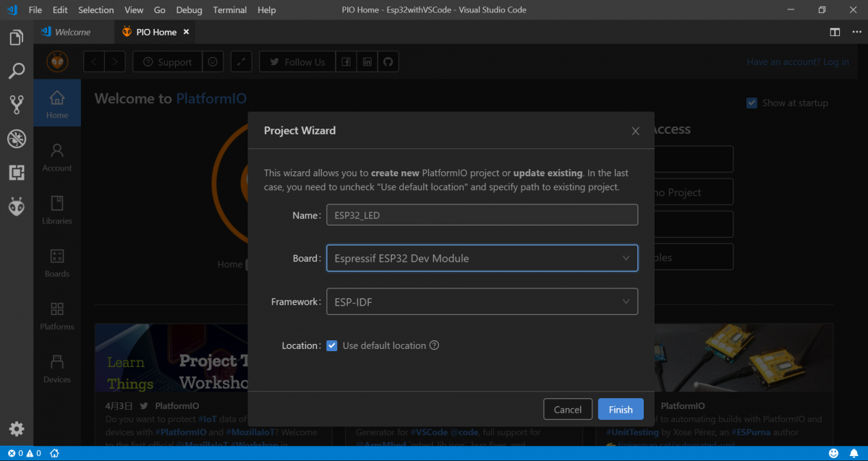Open the Framework dropdown list
This screenshot has height=461, width=868.
click(x=482, y=301)
